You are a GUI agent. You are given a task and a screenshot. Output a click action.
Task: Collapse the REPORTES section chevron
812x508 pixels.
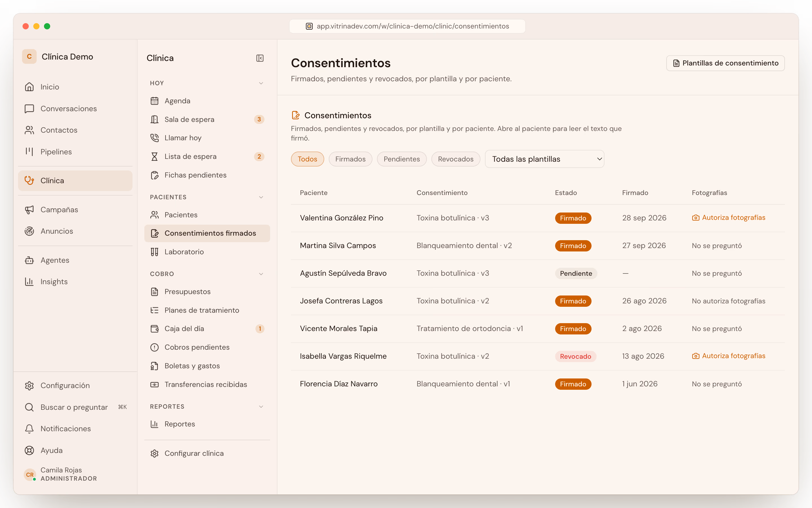pyautogui.click(x=261, y=406)
